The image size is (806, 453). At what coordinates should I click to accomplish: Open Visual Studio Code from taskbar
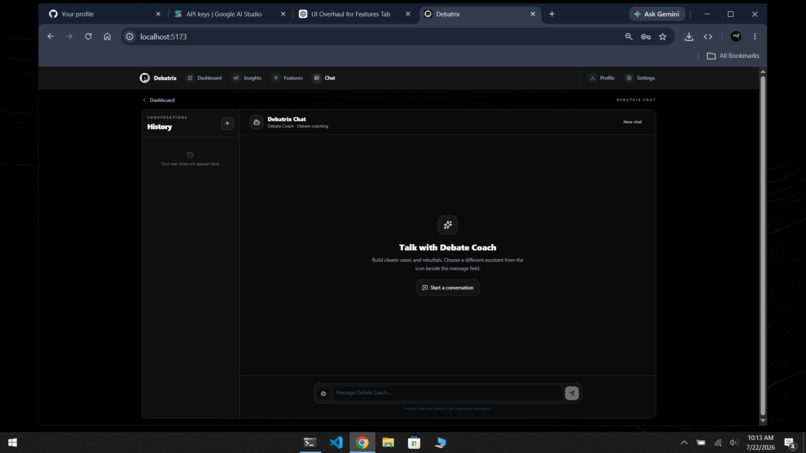pos(336,443)
